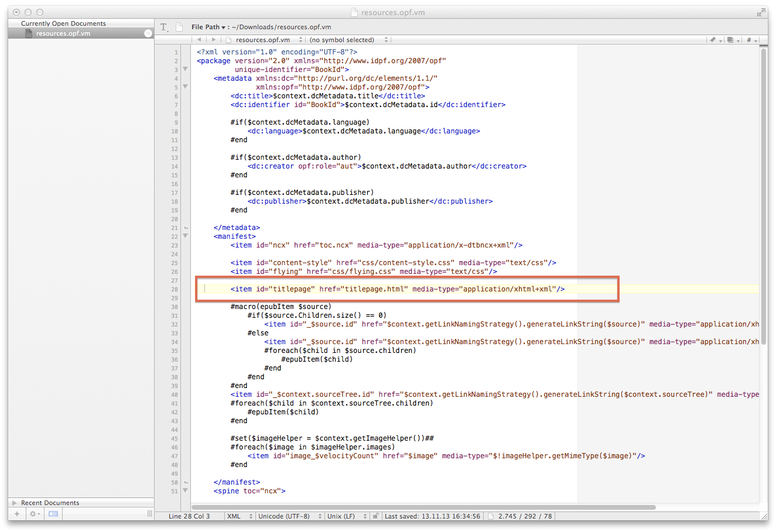The image size is (776, 532).
Task: Click Line 28 Col 3 cursor position
Action: click(189, 516)
